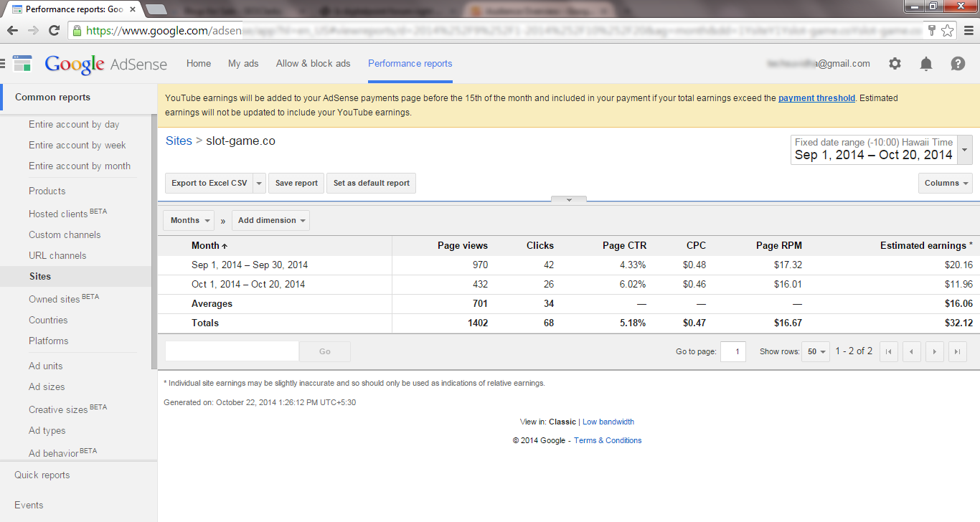Screen dimensions: 980x522
Task: Open the help question mark icon
Action: [958, 64]
